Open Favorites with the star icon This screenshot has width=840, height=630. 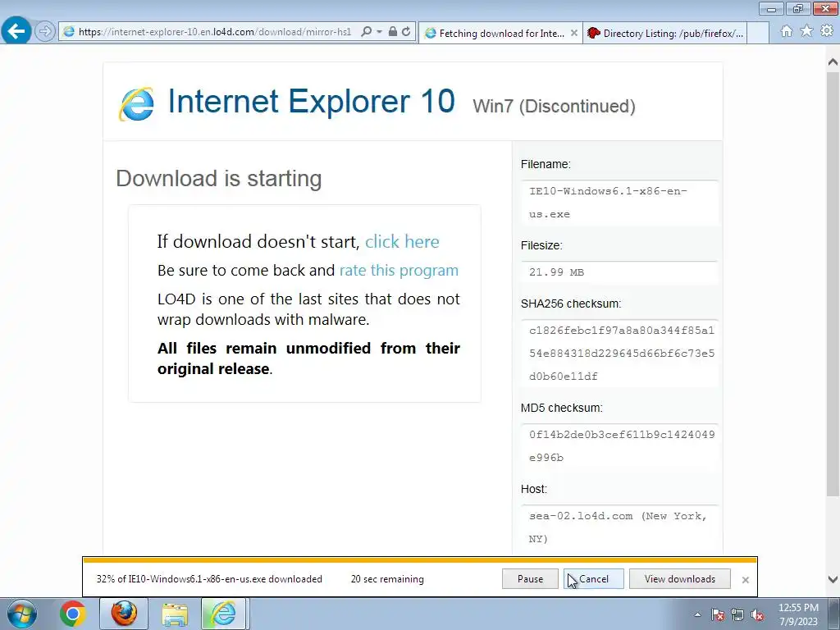(x=806, y=31)
